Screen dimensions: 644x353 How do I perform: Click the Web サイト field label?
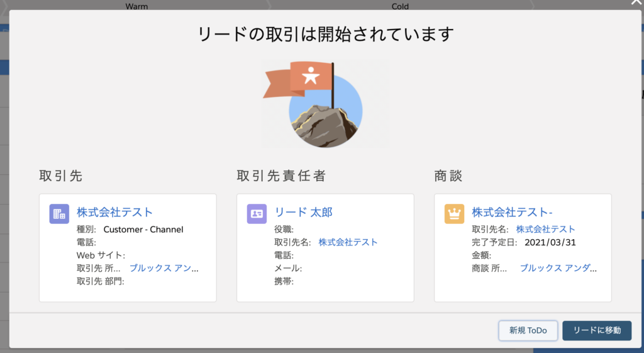click(x=101, y=255)
